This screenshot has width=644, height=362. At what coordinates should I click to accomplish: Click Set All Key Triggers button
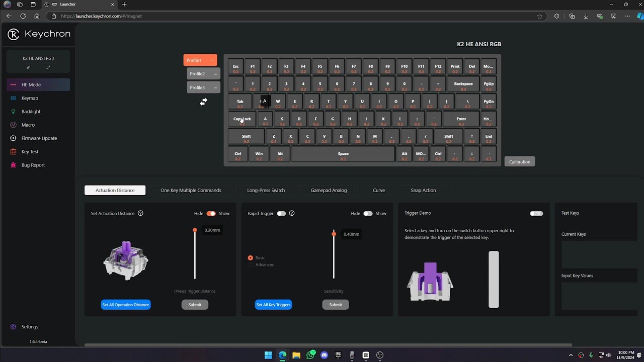tap(273, 305)
